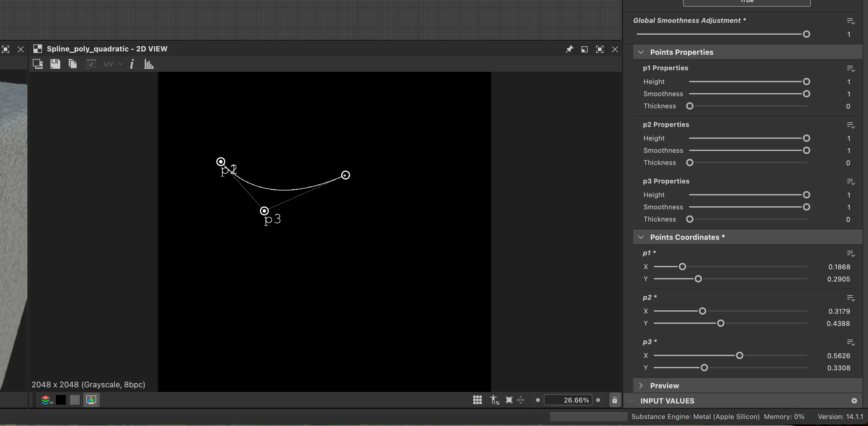This screenshot has height=426, width=868.
Task: Click the zoom out minus button
Action: point(538,400)
